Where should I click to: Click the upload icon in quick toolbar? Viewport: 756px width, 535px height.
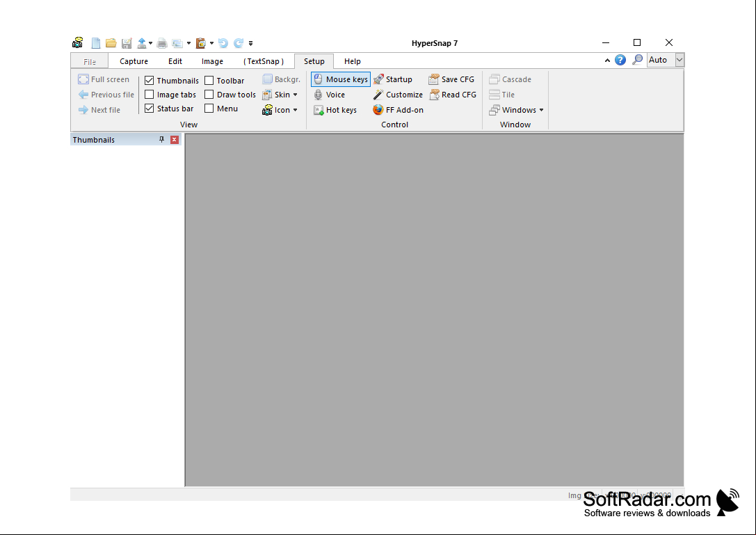[142, 43]
